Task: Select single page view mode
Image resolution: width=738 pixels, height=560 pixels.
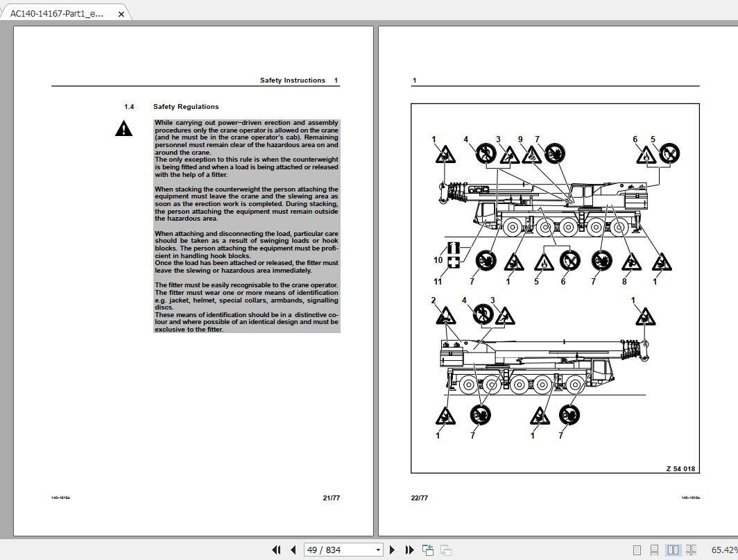Action: point(637,550)
